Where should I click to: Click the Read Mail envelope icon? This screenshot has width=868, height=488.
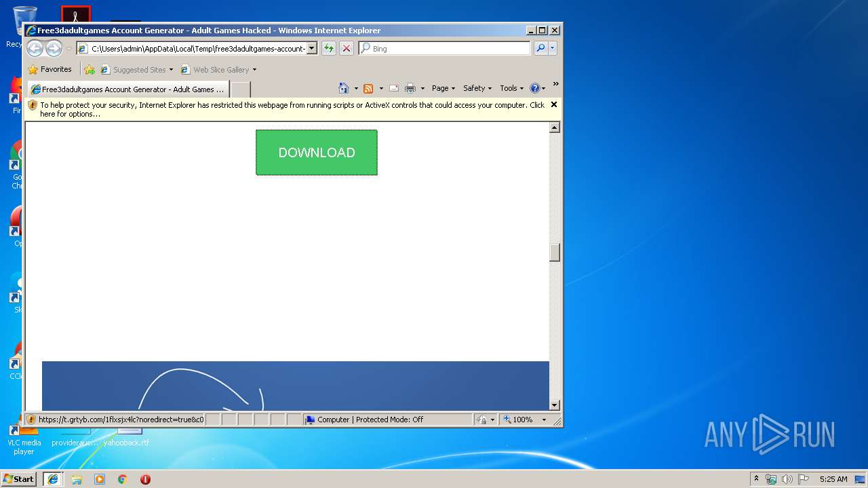(x=394, y=88)
